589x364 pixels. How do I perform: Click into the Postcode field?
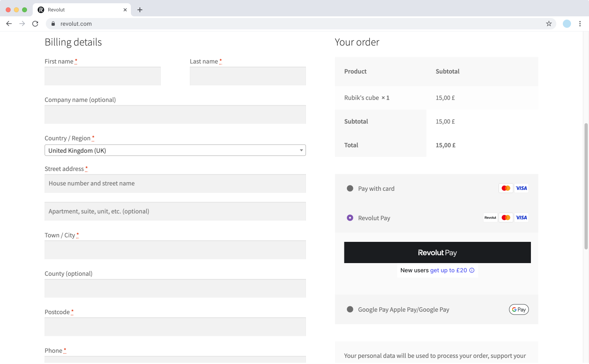(x=175, y=327)
